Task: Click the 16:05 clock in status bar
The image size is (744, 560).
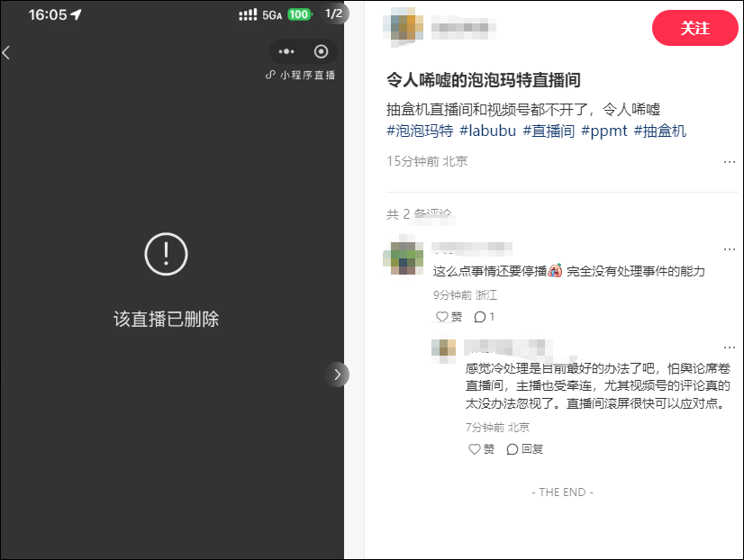Action: (48, 14)
